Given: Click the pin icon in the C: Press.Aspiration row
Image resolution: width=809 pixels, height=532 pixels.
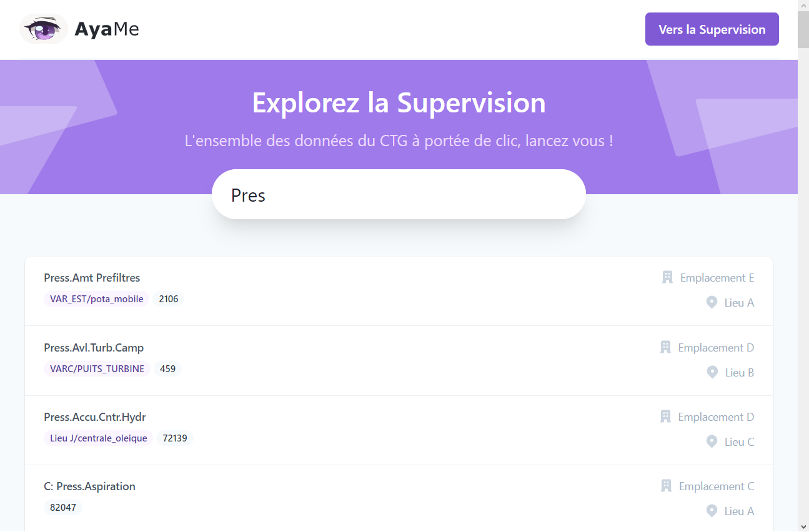Looking at the screenshot, I should (712, 511).
